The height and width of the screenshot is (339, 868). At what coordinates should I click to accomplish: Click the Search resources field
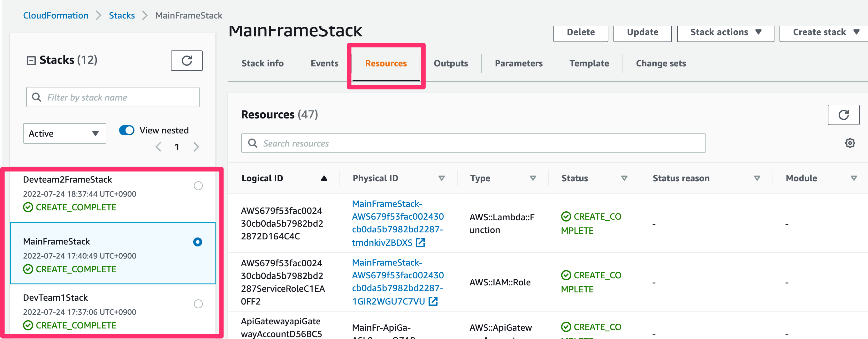[473, 143]
